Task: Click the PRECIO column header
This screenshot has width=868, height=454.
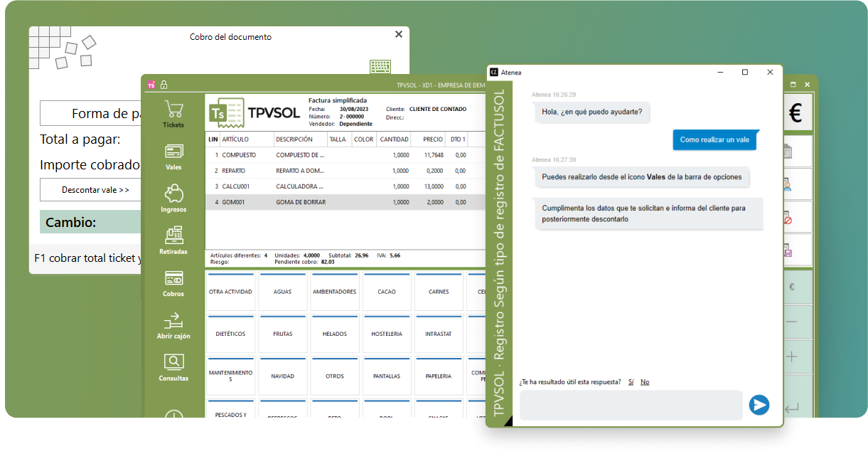Action: [x=429, y=139]
